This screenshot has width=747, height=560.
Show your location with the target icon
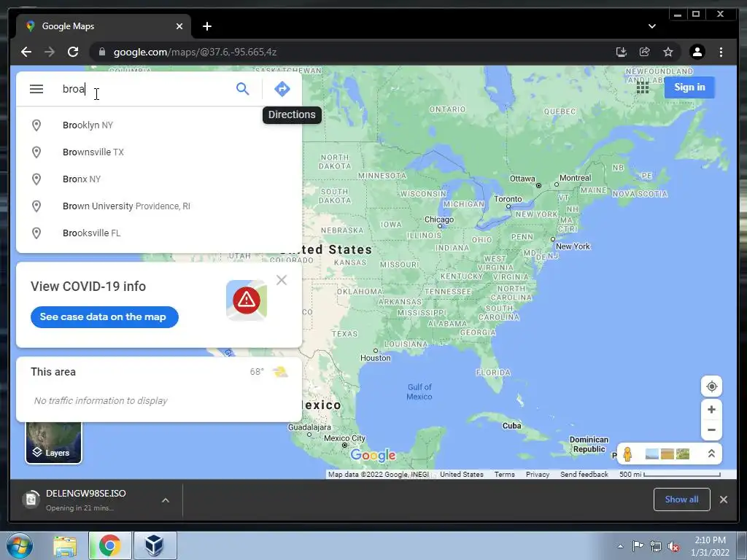[x=711, y=386]
